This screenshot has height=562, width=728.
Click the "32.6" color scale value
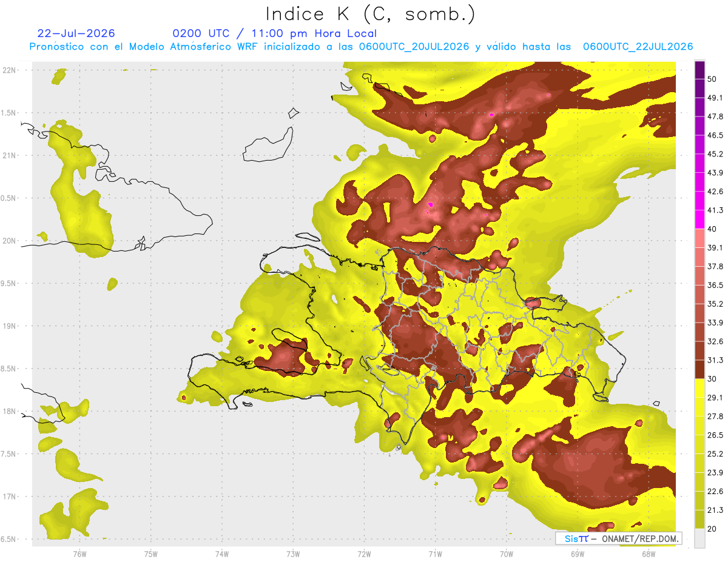point(715,341)
